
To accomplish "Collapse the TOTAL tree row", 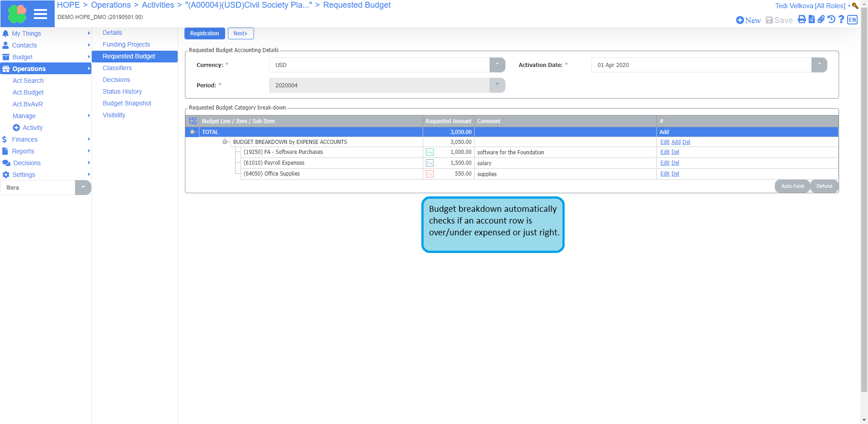I will click(x=192, y=132).
